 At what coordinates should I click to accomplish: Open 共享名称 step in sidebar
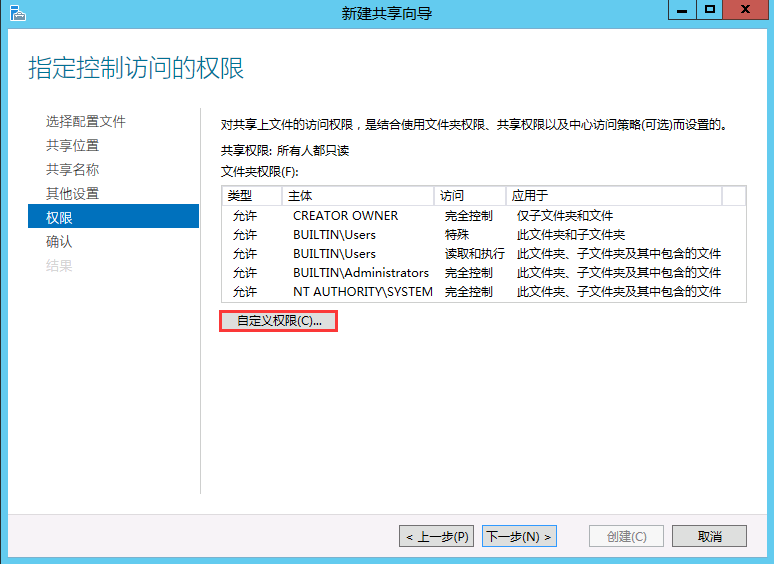pyautogui.click(x=72, y=170)
